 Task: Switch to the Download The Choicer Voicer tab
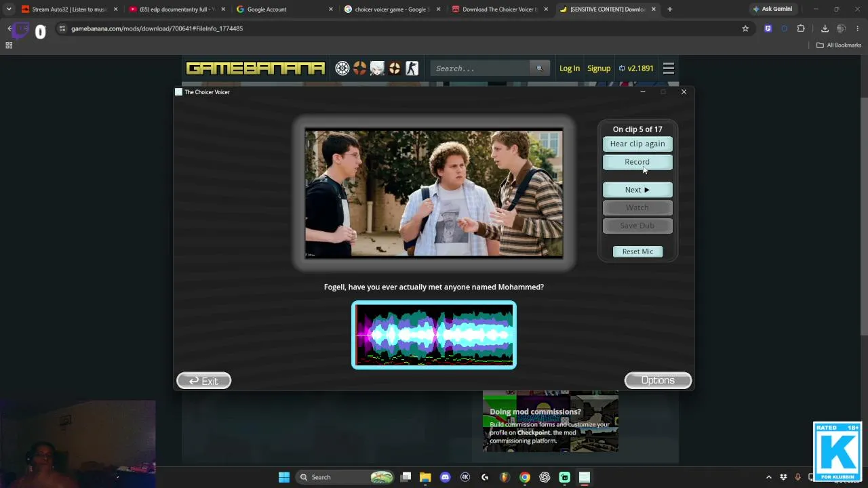498,9
